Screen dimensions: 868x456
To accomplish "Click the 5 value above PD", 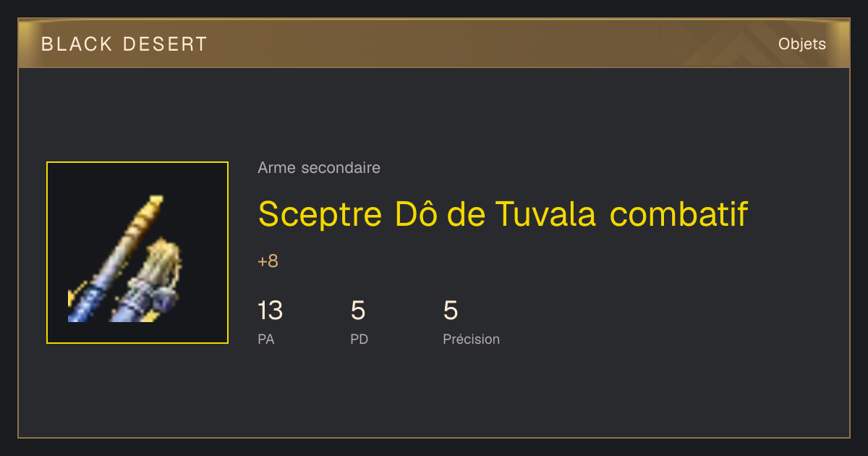I will 358,311.
